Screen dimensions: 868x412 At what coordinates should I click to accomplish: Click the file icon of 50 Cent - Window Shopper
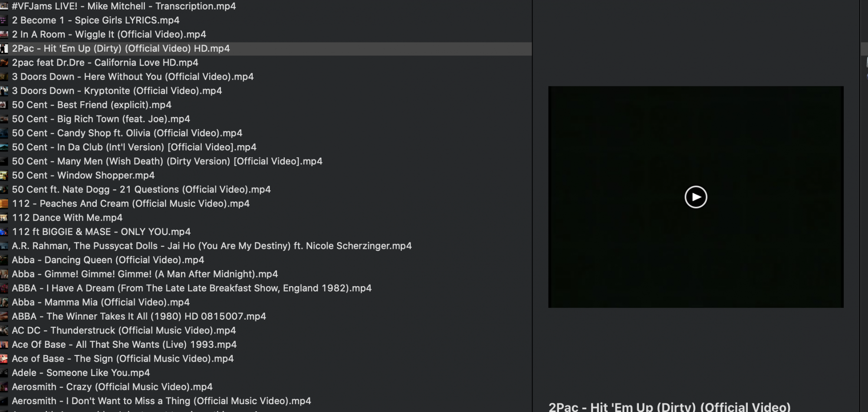(x=4, y=176)
